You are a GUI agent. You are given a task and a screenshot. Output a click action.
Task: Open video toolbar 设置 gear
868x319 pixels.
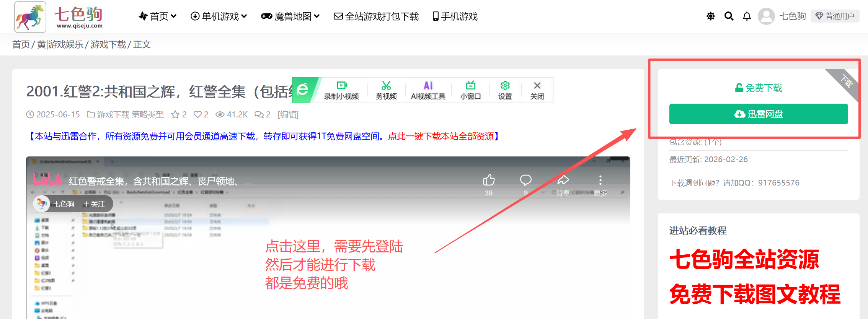(505, 90)
